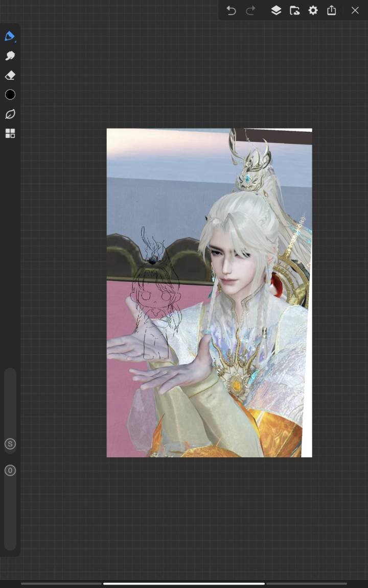
Task: Click the Redo arrow
Action: 250,11
